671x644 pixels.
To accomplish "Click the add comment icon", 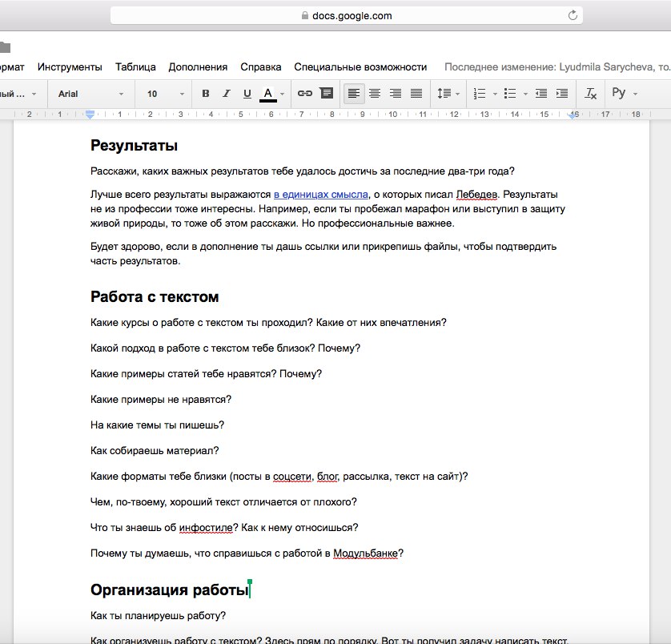I will (x=327, y=94).
